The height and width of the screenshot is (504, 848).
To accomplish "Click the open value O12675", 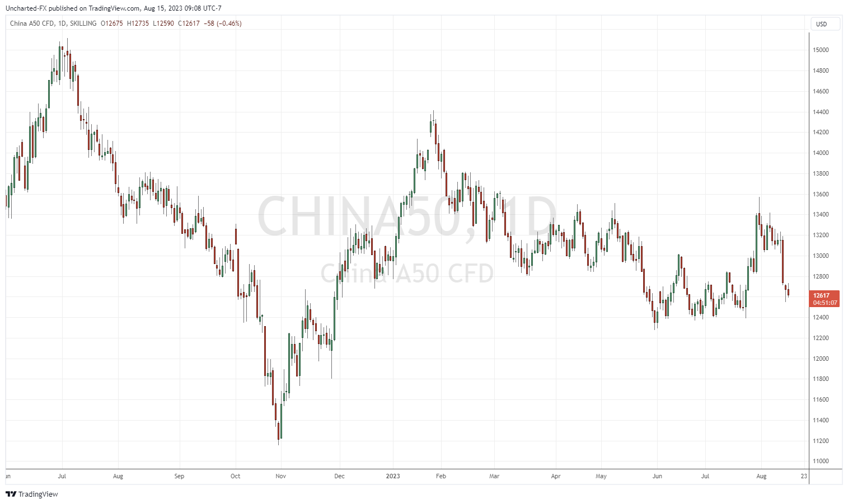I will coord(111,23).
